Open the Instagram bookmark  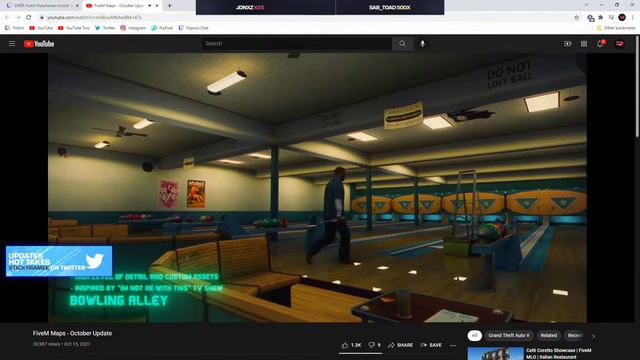[x=133, y=28]
